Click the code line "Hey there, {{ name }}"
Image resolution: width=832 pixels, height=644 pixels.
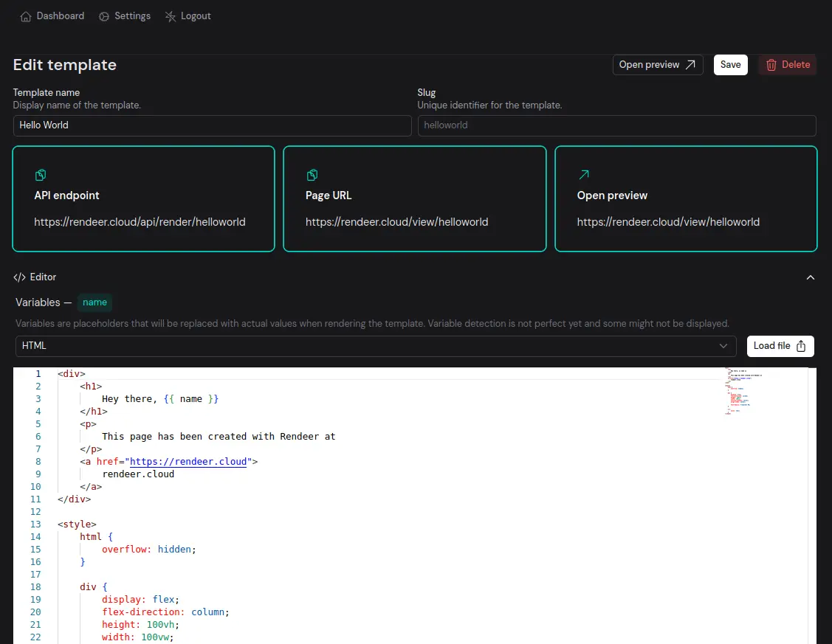[160, 399]
